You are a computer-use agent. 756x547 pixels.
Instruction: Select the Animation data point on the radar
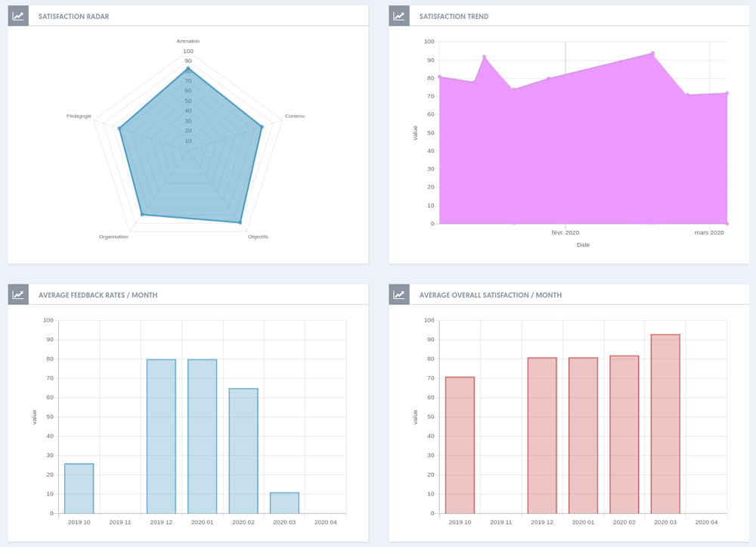tap(188, 69)
